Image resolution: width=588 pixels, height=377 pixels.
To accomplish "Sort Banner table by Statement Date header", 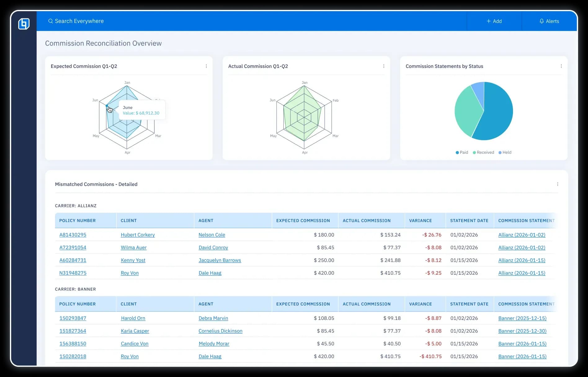I will coord(469,304).
